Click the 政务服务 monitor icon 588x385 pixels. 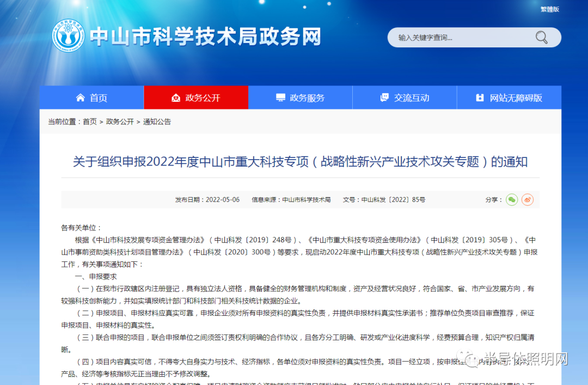coord(280,97)
